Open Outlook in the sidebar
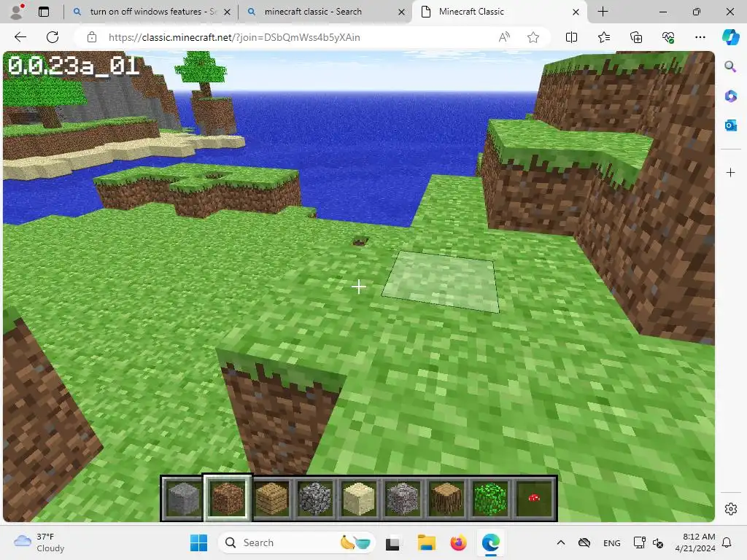Screen dimensions: 747x560 click(x=730, y=125)
